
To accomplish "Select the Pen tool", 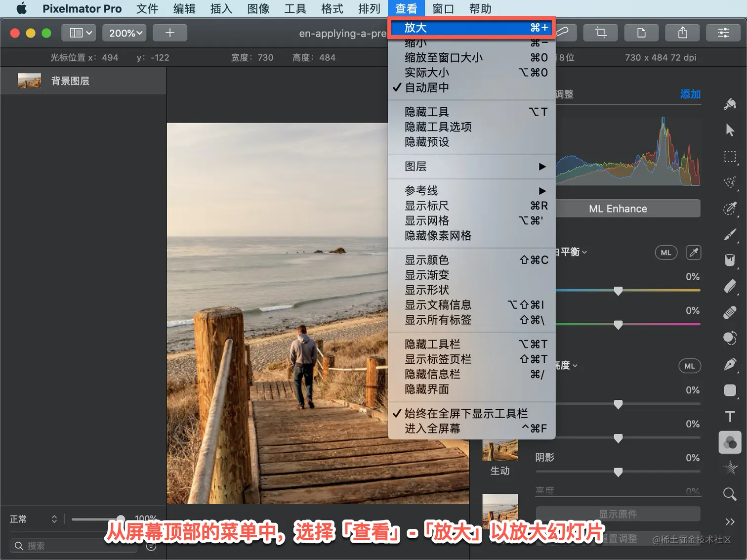I will click(x=730, y=365).
